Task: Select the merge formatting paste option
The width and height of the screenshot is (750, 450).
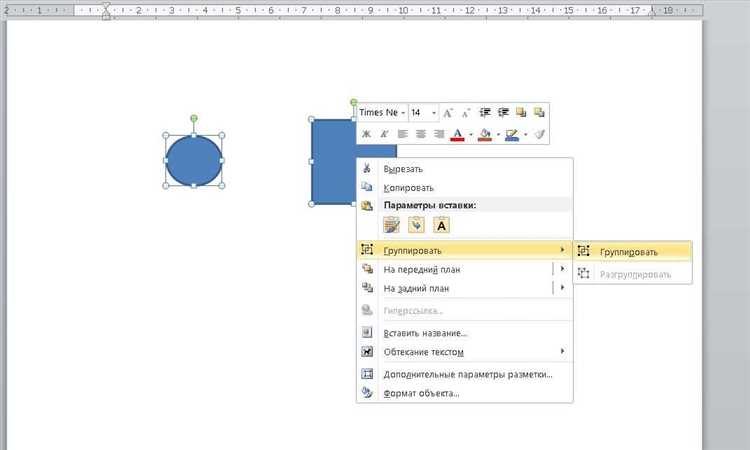Action: (416, 225)
